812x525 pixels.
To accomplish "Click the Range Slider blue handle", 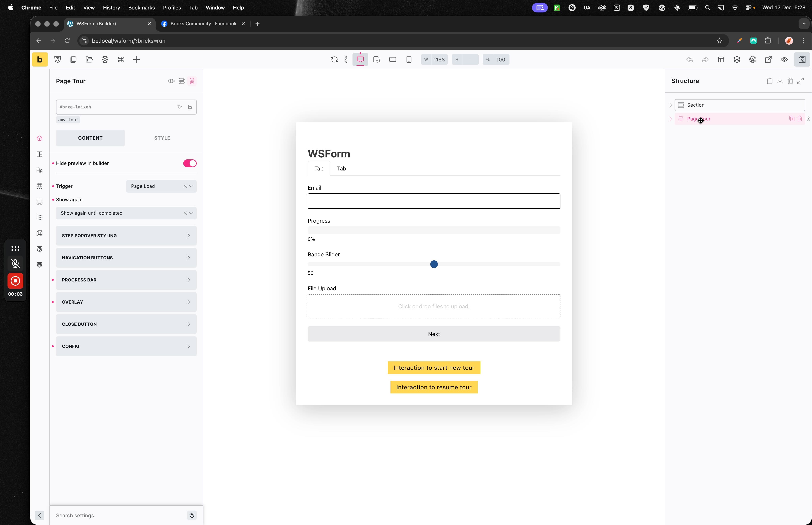I will point(434,264).
